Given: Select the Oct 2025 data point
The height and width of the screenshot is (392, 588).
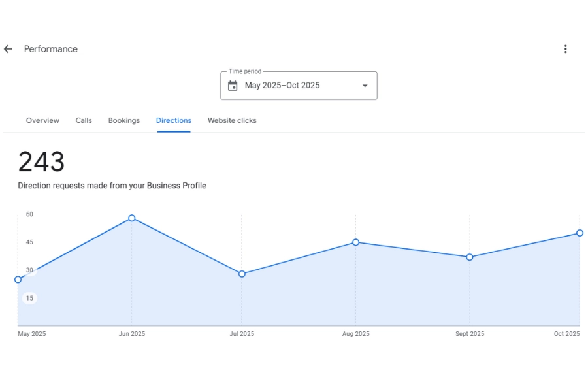Looking at the screenshot, I should [580, 233].
